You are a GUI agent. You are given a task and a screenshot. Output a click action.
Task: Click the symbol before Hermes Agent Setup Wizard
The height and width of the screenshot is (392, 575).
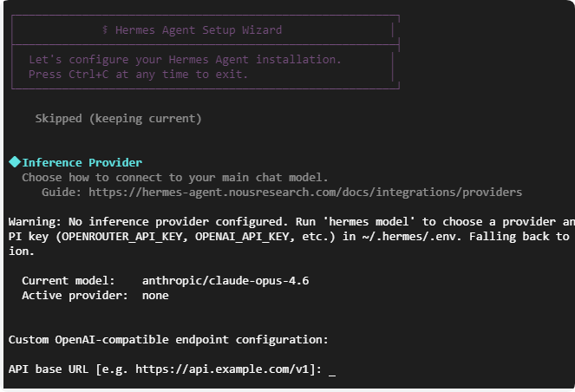coord(105,29)
